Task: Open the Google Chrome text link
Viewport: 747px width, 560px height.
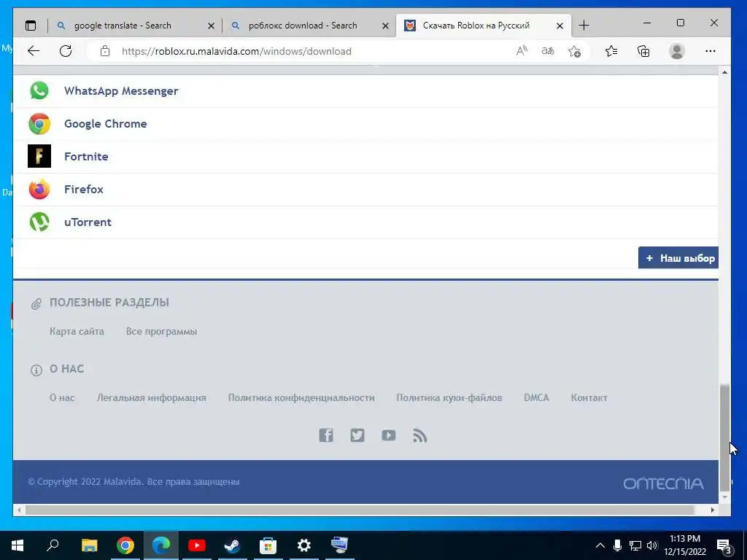Action: pos(105,124)
